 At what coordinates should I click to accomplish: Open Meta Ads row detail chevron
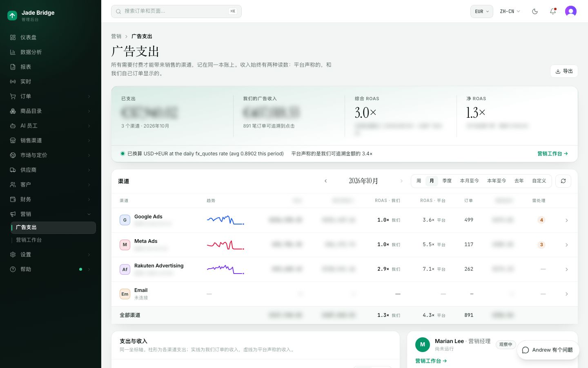click(566, 245)
